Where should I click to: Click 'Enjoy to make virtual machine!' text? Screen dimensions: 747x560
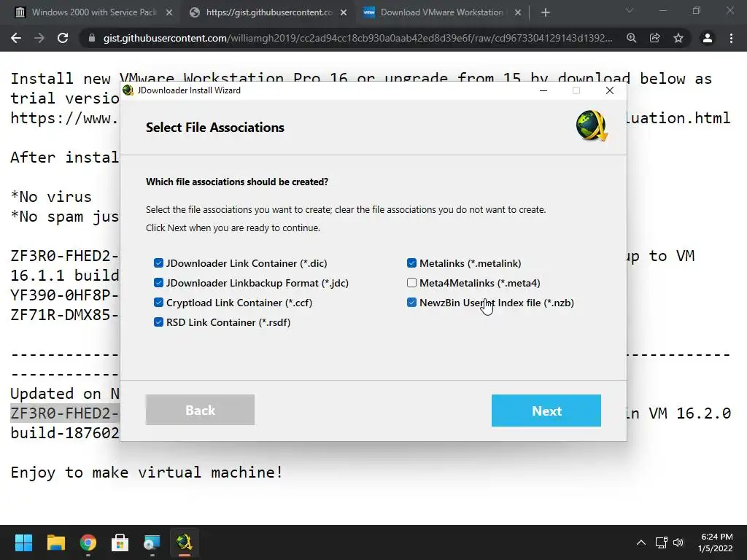point(147,472)
